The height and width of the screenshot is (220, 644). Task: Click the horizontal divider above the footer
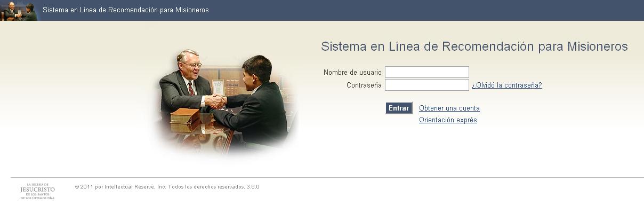point(327,177)
